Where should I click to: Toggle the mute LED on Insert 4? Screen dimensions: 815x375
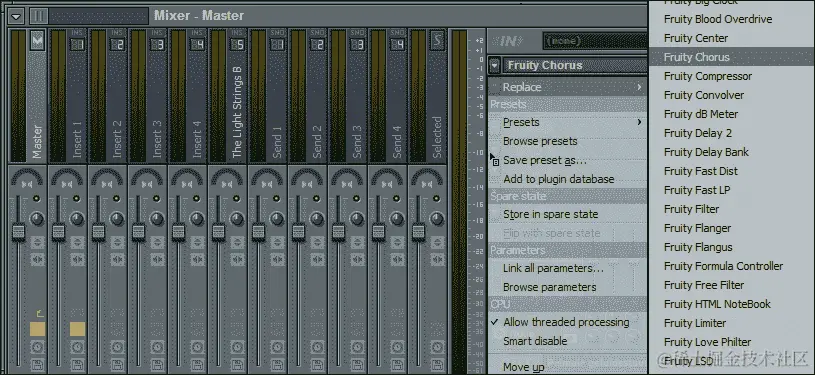[196, 199]
